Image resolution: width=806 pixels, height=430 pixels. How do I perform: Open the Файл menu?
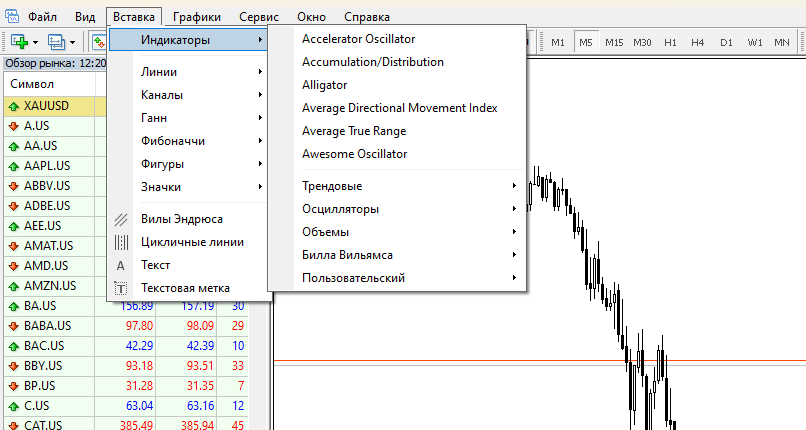click(42, 16)
